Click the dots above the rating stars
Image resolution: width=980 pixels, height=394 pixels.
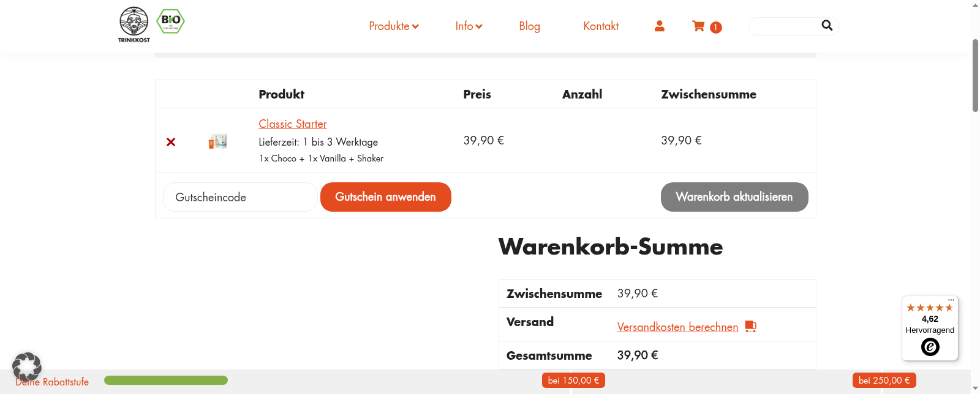pyautogui.click(x=951, y=299)
